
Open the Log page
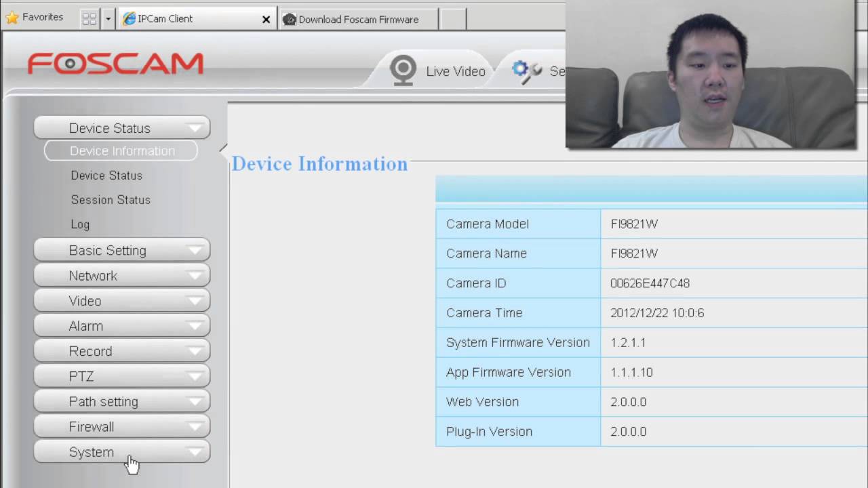coord(80,224)
